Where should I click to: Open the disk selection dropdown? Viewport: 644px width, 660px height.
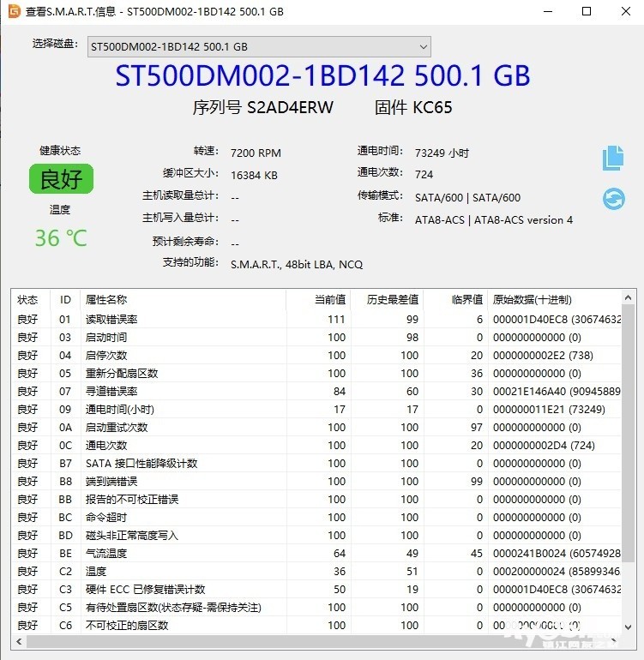[x=259, y=47]
